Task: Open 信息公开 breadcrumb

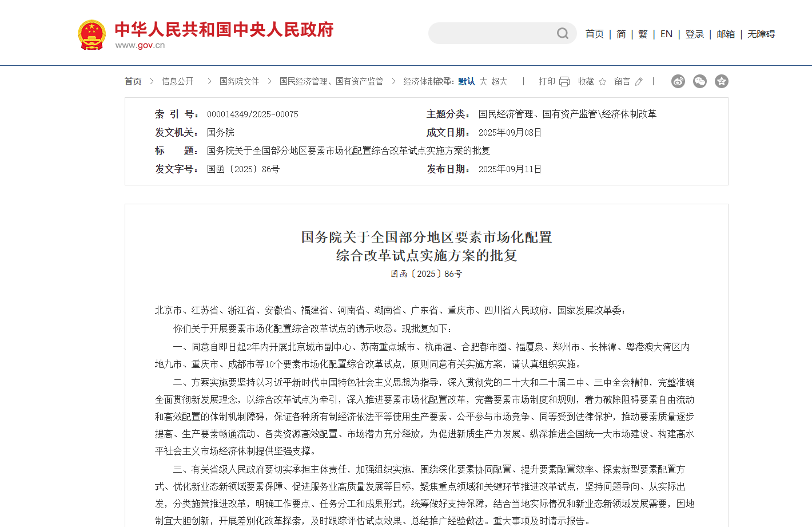Action: [177, 82]
